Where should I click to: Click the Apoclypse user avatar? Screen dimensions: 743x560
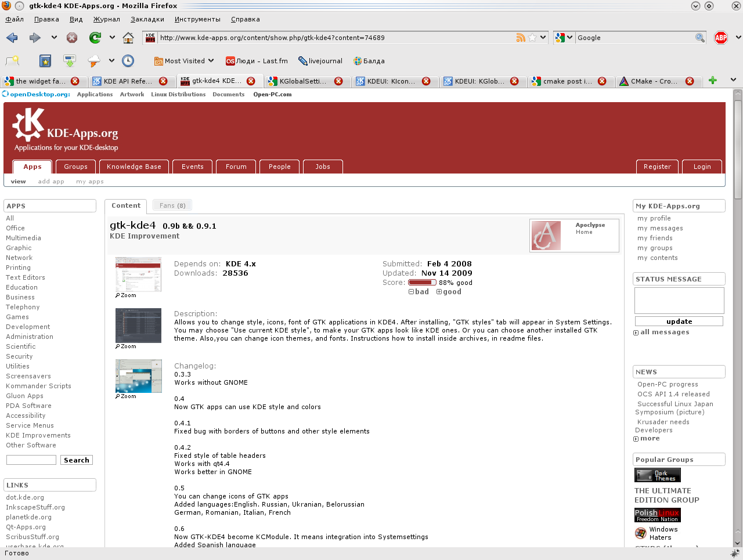pos(546,235)
